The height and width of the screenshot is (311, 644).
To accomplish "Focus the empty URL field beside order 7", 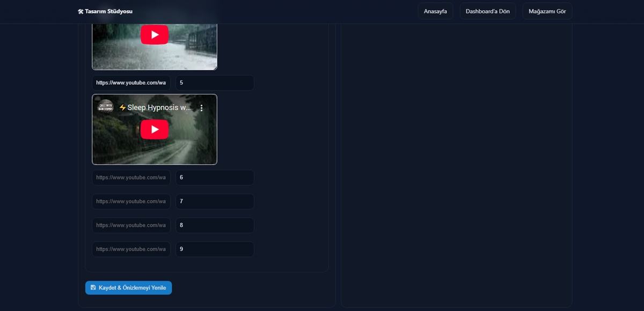I will tap(131, 202).
